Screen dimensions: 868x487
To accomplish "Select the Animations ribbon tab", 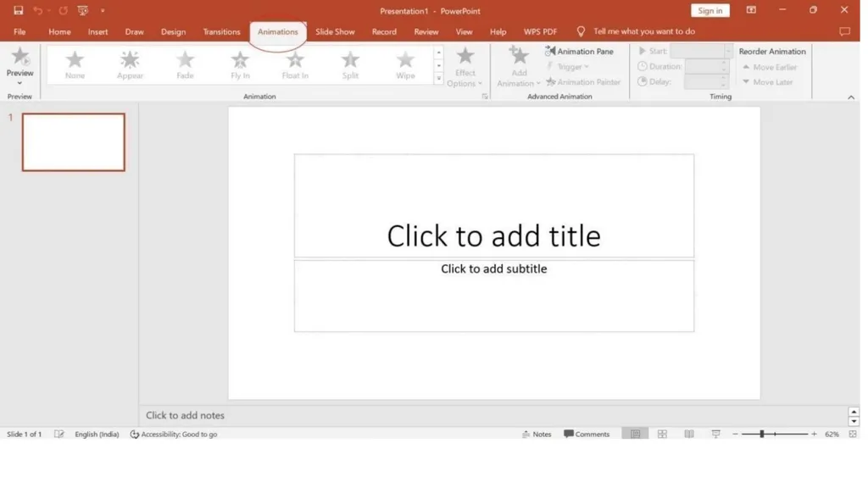I will 278,31.
